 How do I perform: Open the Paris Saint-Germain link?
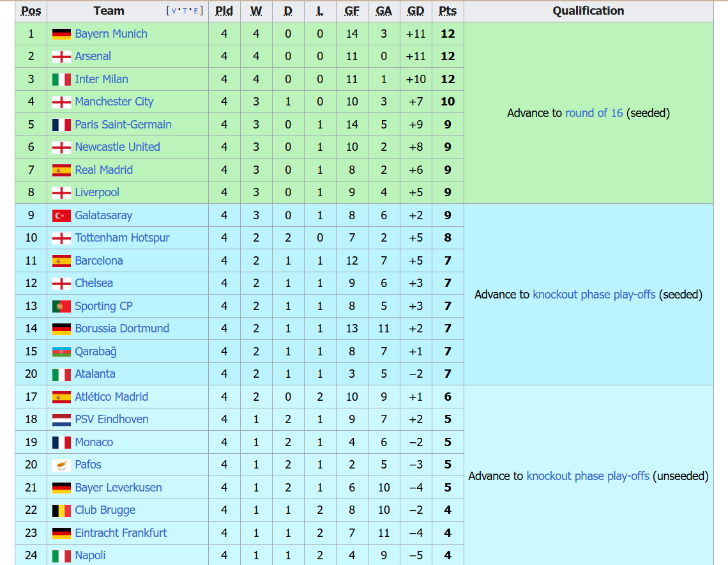(x=123, y=125)
